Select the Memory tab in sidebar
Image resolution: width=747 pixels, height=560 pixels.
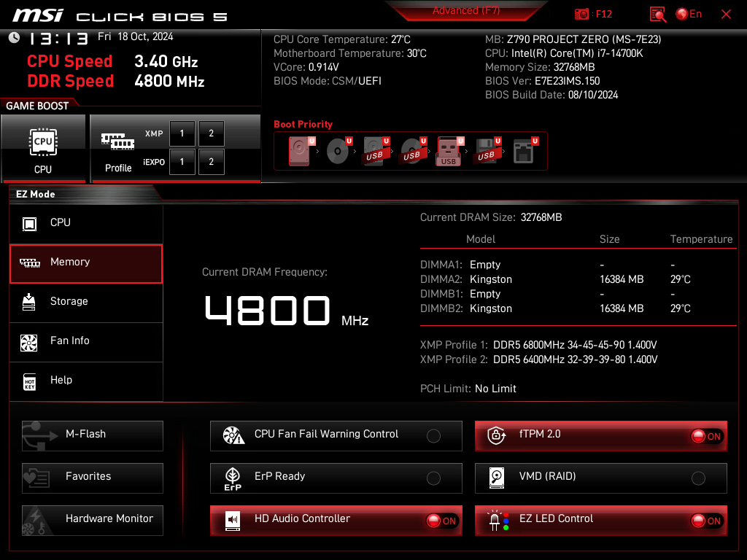click(x=86, y=263)
